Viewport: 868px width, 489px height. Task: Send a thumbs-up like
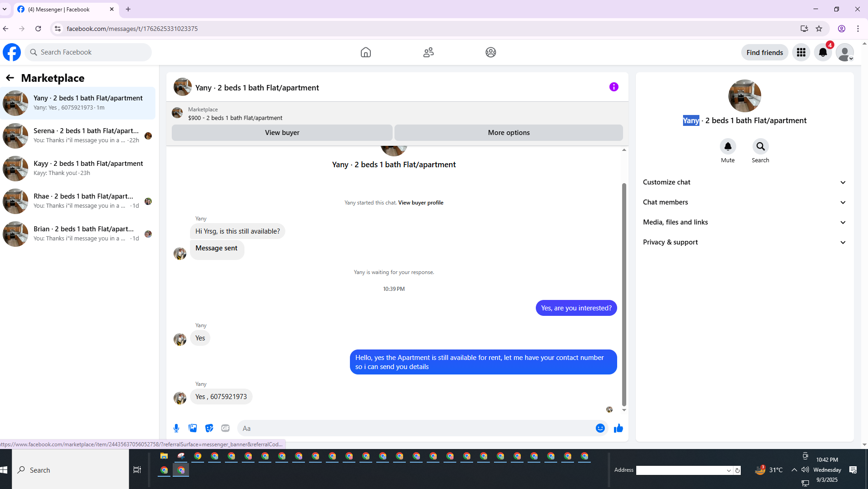tap(619, 428)
